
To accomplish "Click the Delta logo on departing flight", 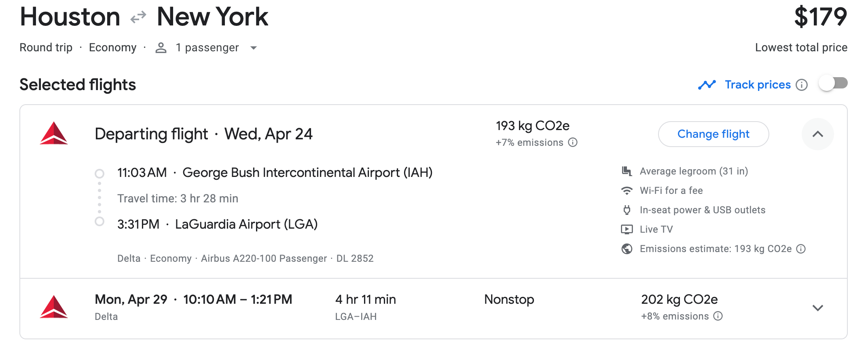I will [x=54, y=133].
